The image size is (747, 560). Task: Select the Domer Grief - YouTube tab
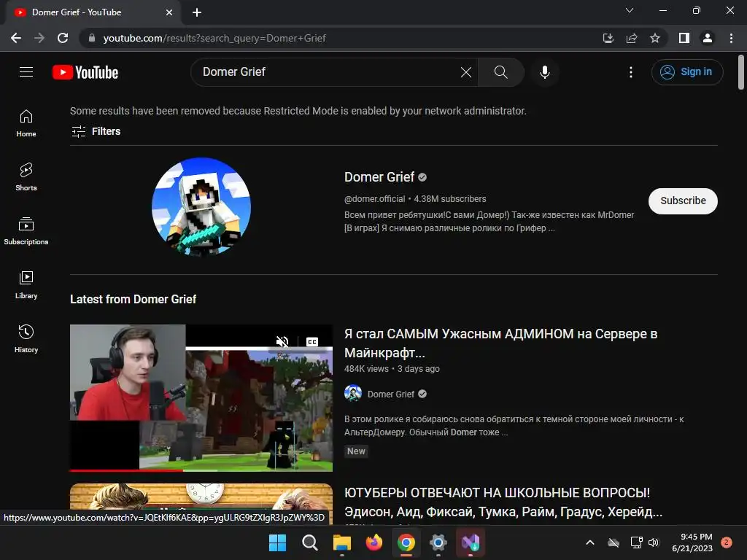(x=93, y=12)
